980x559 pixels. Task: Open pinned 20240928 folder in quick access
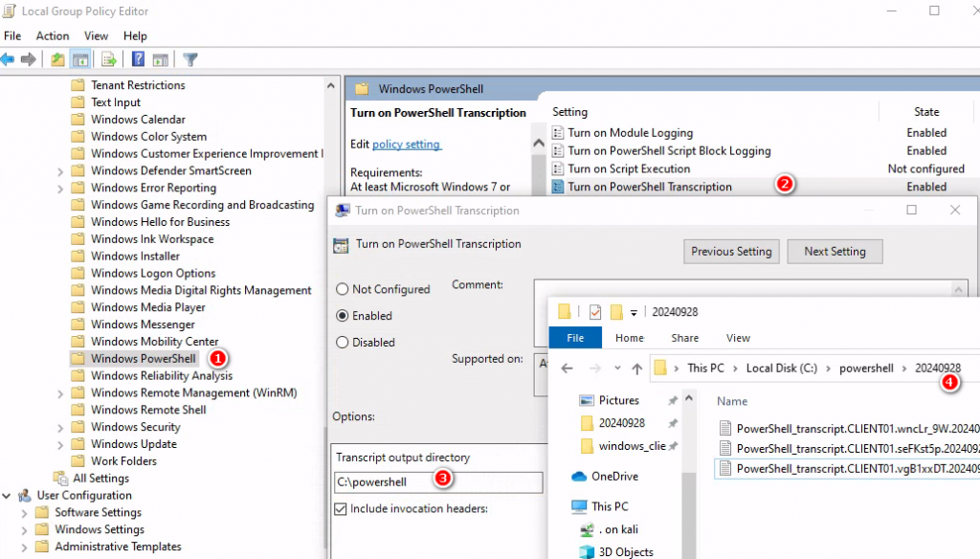612,423
